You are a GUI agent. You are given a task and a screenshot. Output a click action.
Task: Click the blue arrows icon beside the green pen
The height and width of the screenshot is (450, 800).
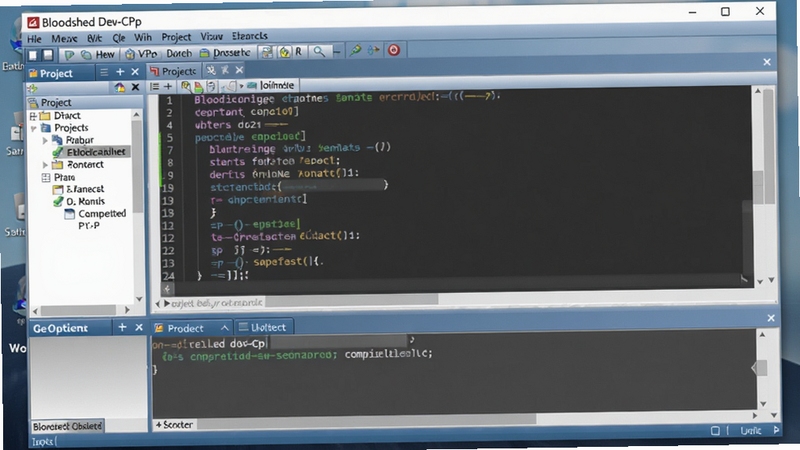(374, 50)
